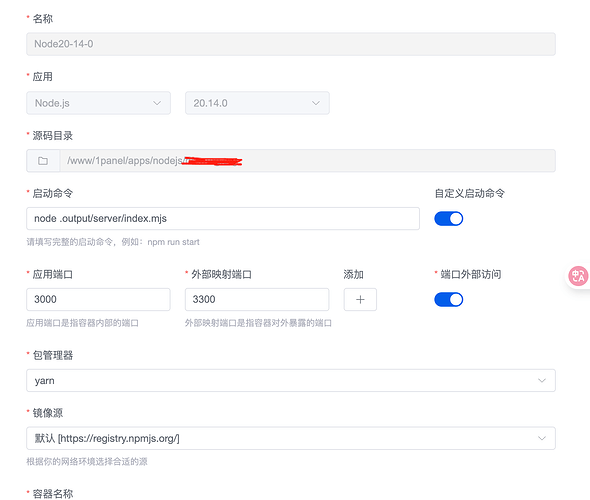Click the 端口外部访问 label
Viewport: 590px width, 500px height.
click(471, 274)
